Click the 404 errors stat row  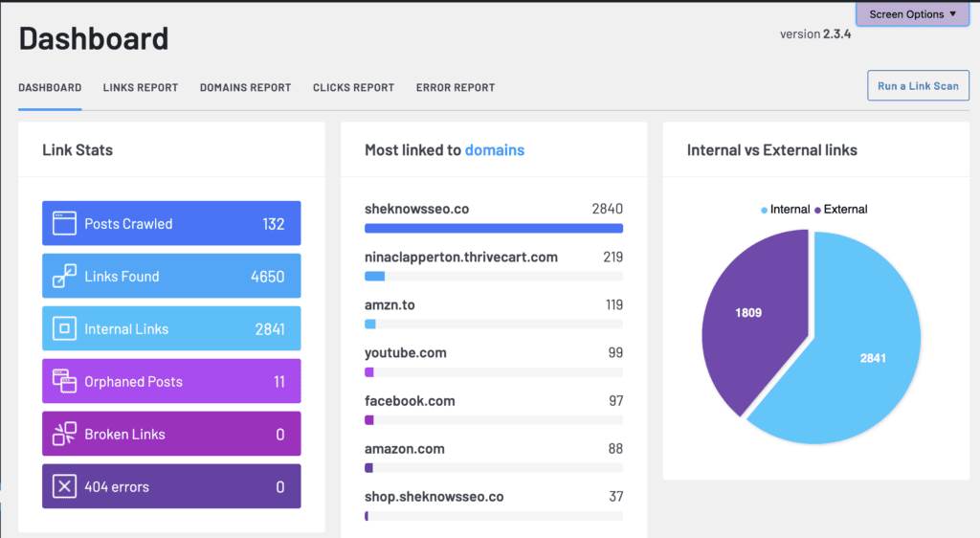tap(171, 486)
